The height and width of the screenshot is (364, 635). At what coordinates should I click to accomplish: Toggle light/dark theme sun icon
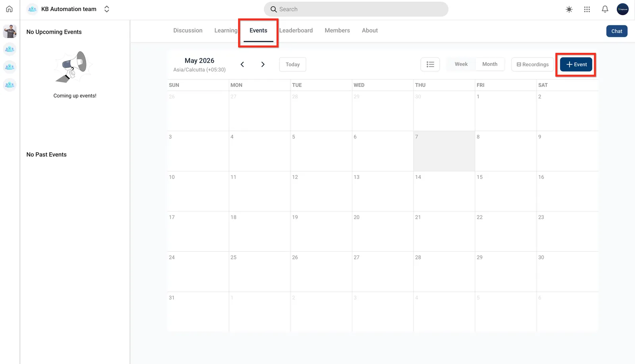point(569,9)
